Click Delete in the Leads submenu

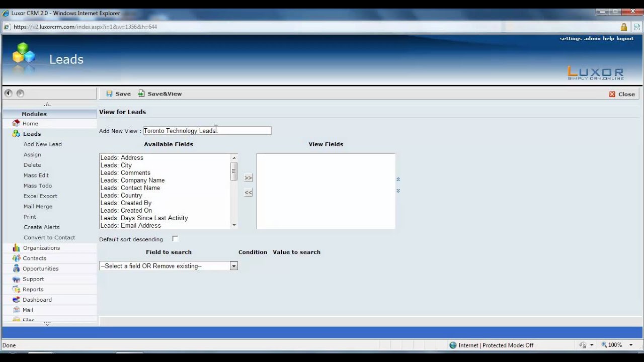32,165
